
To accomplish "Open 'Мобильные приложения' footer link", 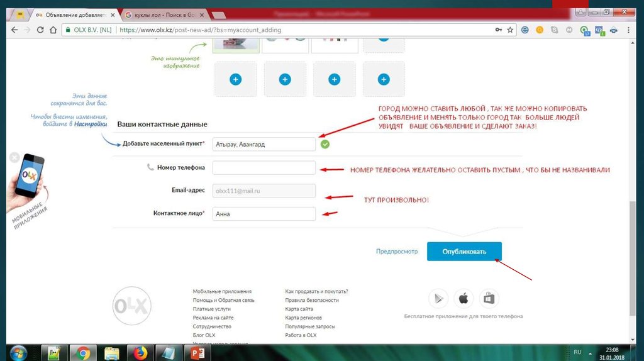I will pyautogui.click(x=222, y=291).
